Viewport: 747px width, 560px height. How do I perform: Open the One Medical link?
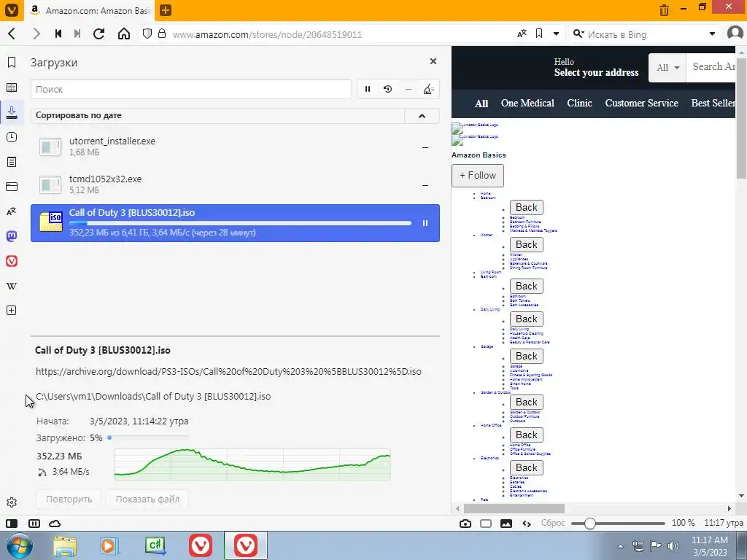tap(527, 104)
